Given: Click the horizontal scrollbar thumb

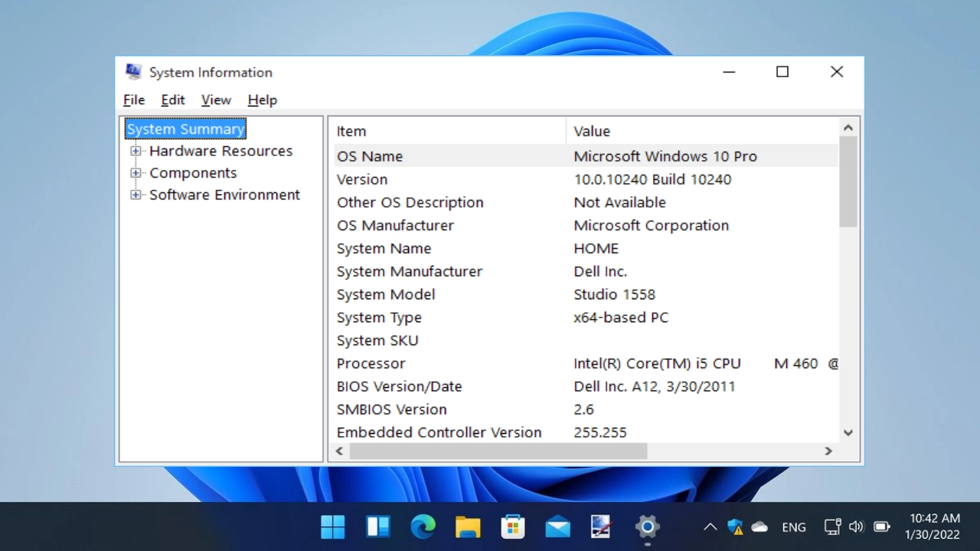Looking at the screenshot, I should click(498, 452).
